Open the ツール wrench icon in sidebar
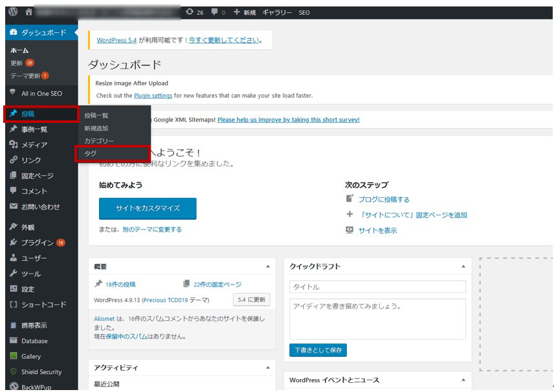The width and height of the screenshot is (554, 392). 14,274
